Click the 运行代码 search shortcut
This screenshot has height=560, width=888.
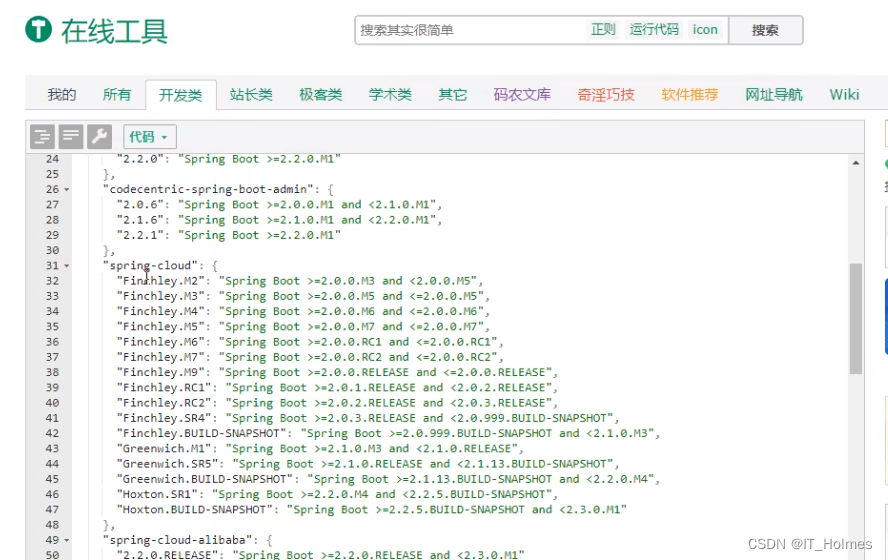pos(654,29)
